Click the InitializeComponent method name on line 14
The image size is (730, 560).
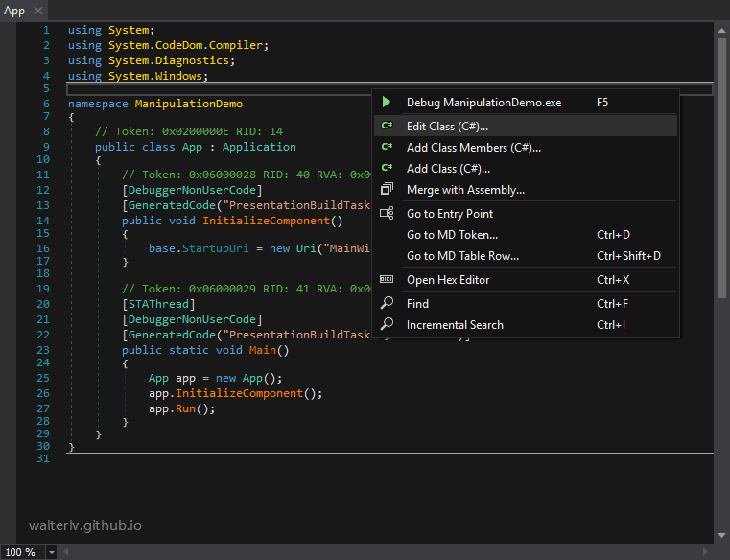point(267,221)
